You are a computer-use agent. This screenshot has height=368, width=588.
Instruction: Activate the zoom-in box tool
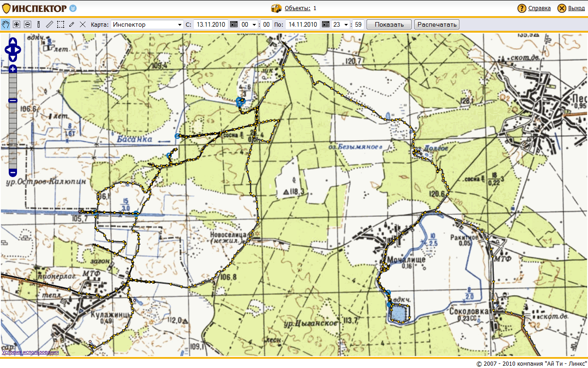pyautogui.click(x=17, y=24)
